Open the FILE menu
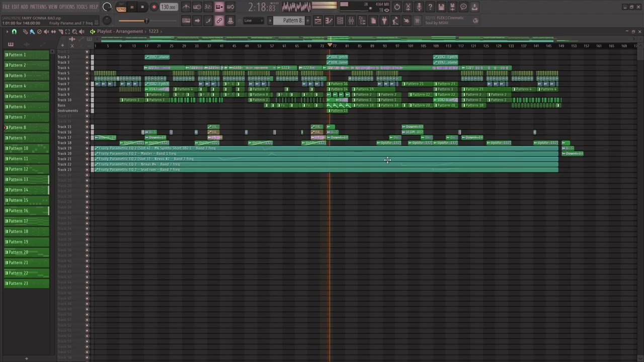This screenshot has height=362, width=644. coord(6,7)
